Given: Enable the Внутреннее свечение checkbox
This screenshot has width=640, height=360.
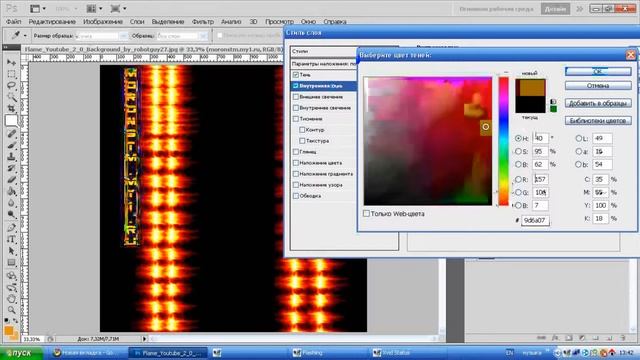Looking at the screenshot, I should point(296,108).
